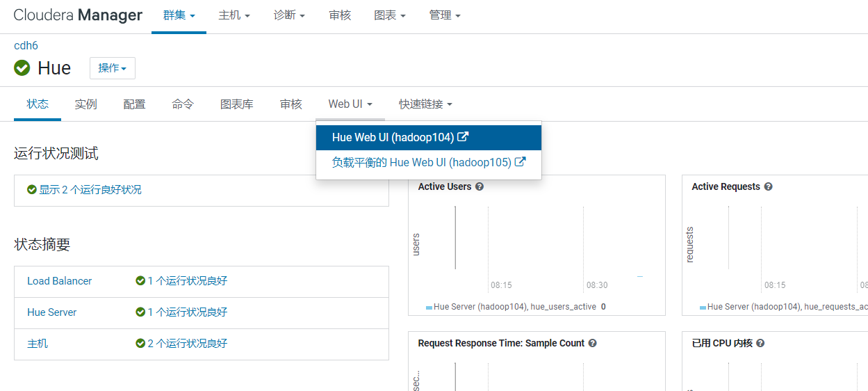
Task: Open Load Balancer 1 个运行状况良好 link
Action: tap(187, 281)
